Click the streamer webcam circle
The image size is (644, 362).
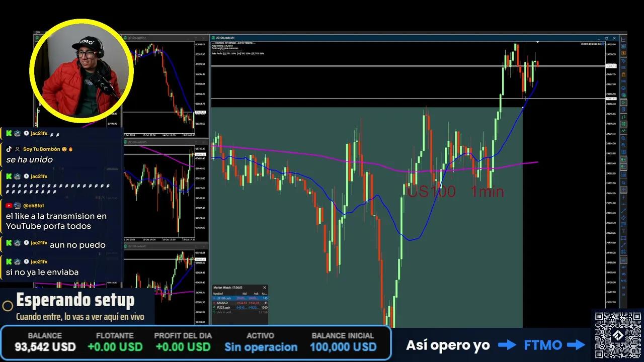coord(81,71)
